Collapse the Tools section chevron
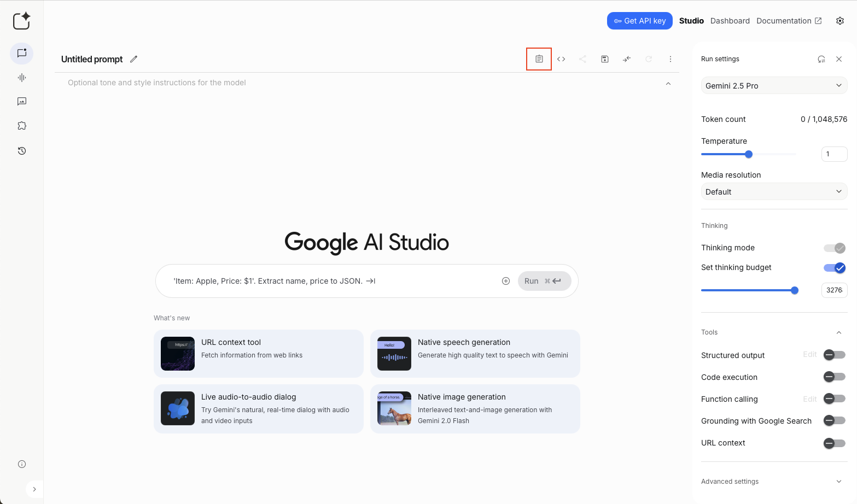Screen dimensions: 857x504 [839, 332]
